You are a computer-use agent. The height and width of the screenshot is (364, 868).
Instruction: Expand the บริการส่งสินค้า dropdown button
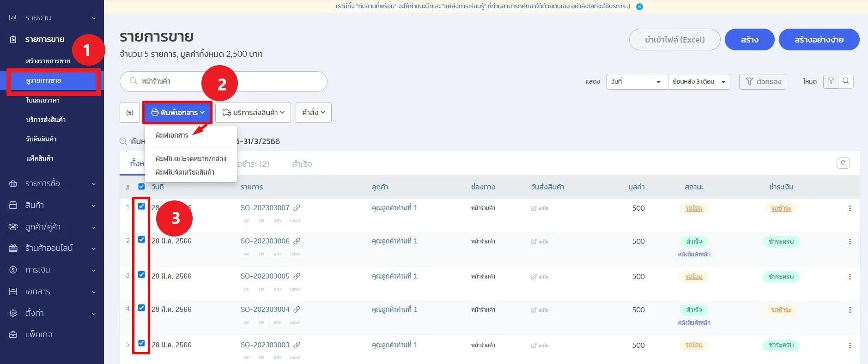tap(253, 113)
